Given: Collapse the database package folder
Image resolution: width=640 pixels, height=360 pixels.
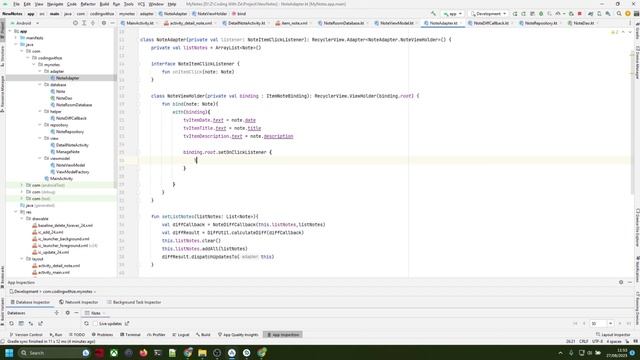Looking at the screenshot, I should click(x=40, y=84).
